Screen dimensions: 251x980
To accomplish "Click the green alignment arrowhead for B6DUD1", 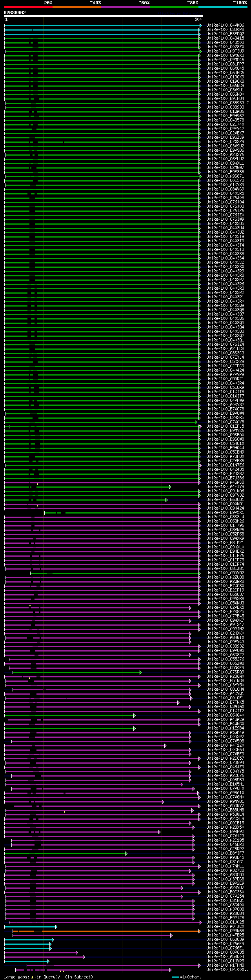I will (x=166, y=500).
